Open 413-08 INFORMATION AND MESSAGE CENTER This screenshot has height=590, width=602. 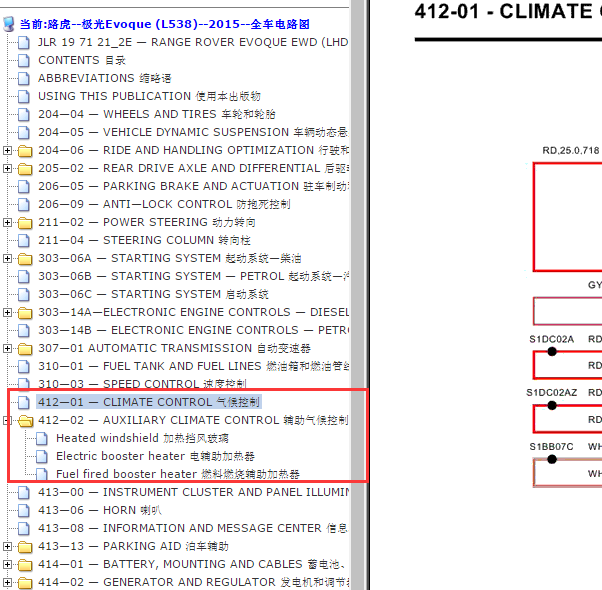(193, 528)
